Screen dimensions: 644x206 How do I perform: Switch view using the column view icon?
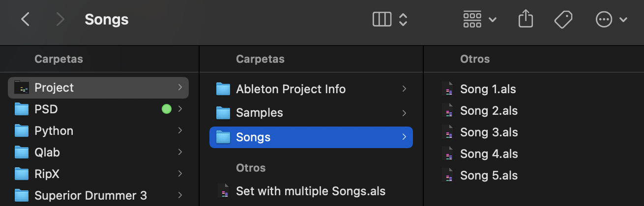pos(382,20)
